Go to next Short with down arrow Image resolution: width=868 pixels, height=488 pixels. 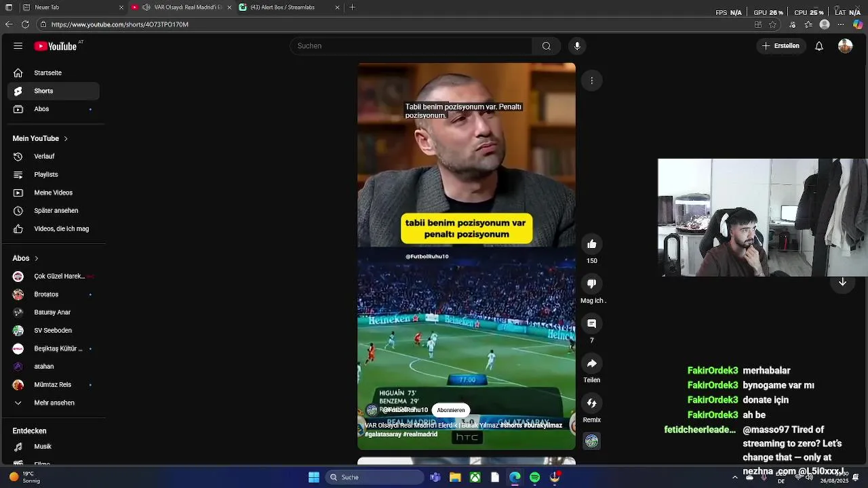[x=842, y=283]
